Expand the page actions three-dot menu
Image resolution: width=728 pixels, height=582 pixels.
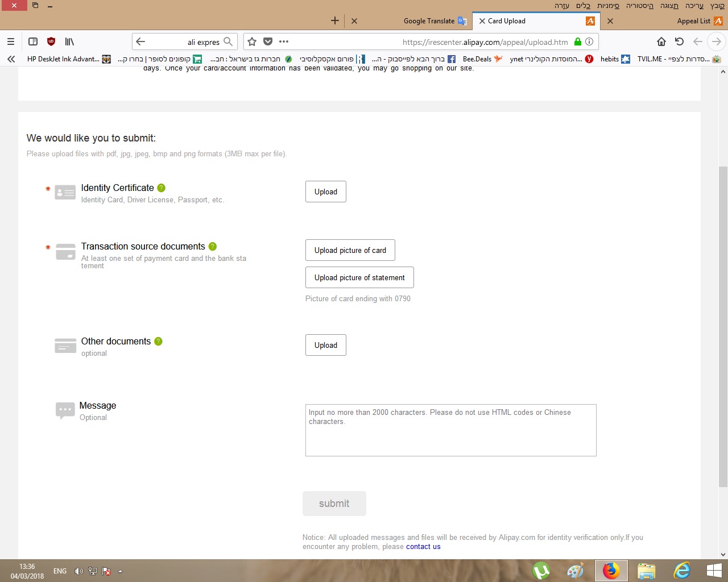click(284, 41)
